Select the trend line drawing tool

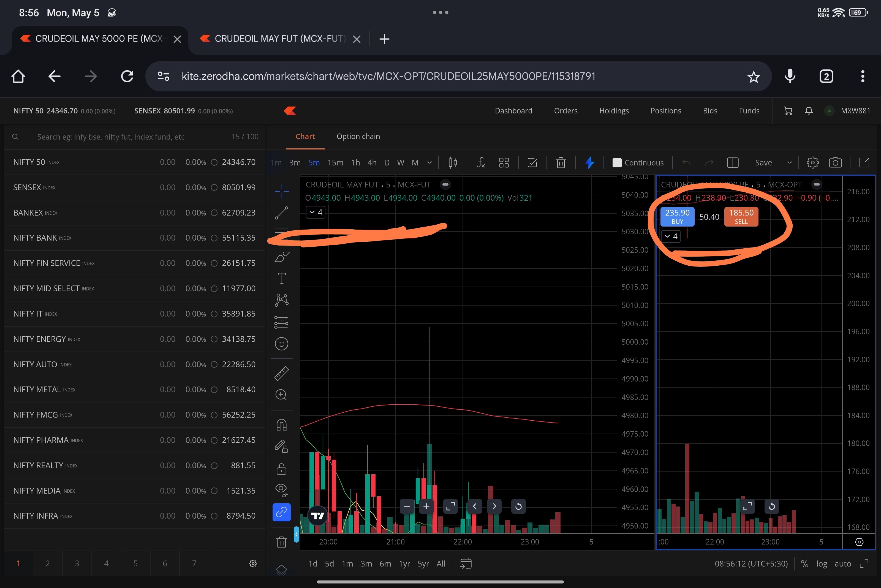click(281, 213)
